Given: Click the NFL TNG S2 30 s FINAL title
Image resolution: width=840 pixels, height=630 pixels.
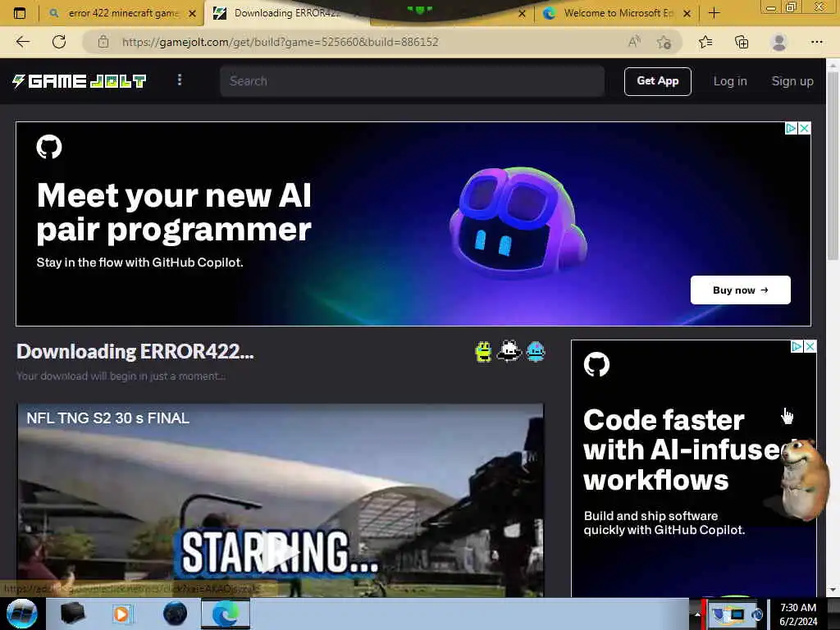Looking at the screenshot, I should click(x=107, y=418).
